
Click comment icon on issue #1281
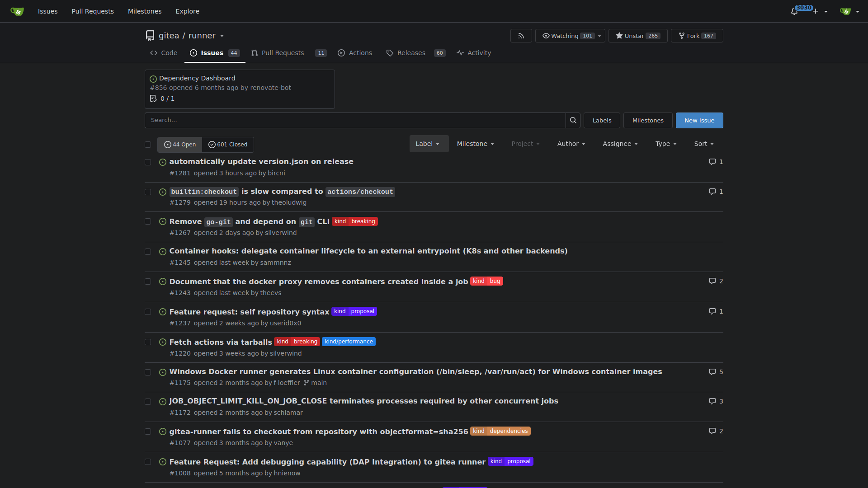coord(712,162)
